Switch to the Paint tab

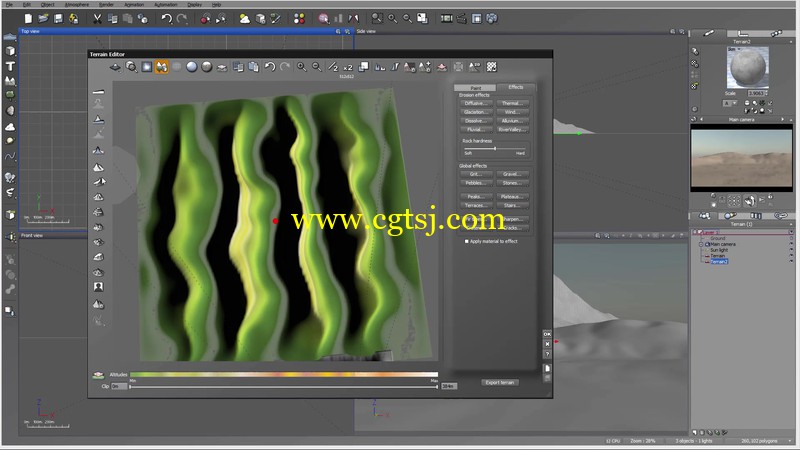coord(475,88)
